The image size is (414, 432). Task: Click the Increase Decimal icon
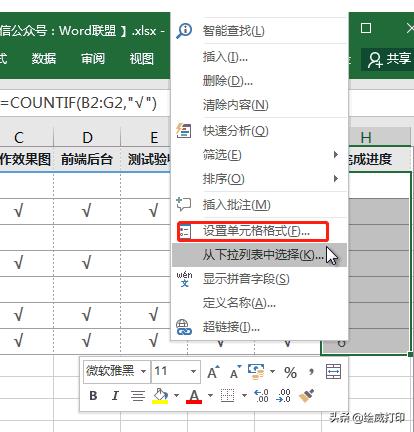[x=261, y=396]
